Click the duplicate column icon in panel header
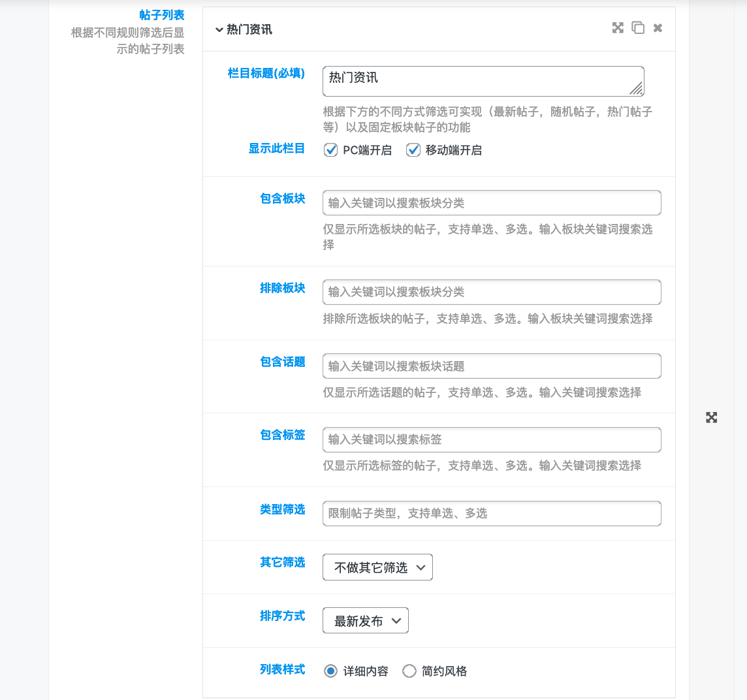747x700 pixels. (638, 28)
